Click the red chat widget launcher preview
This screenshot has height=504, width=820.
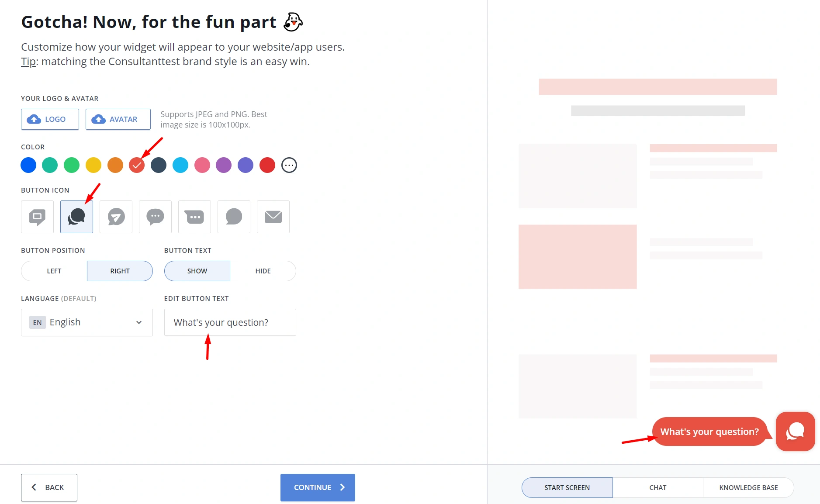pos(795,432)
